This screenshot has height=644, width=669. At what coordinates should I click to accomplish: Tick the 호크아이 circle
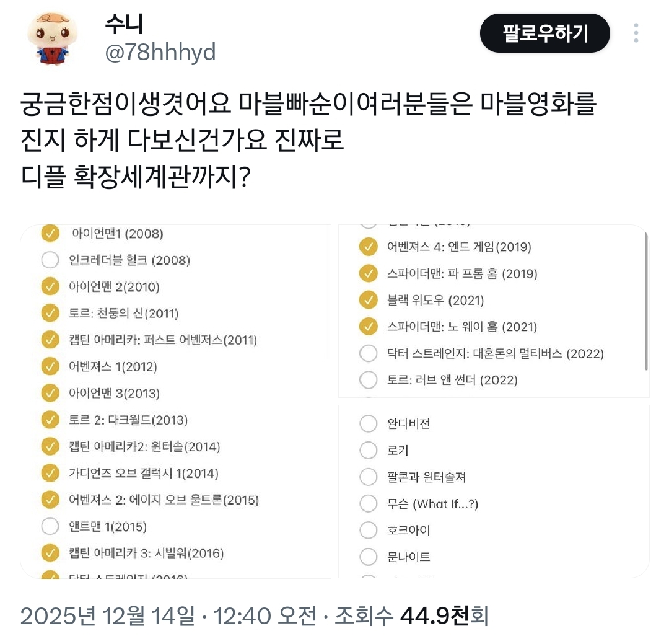coord(369,530)
